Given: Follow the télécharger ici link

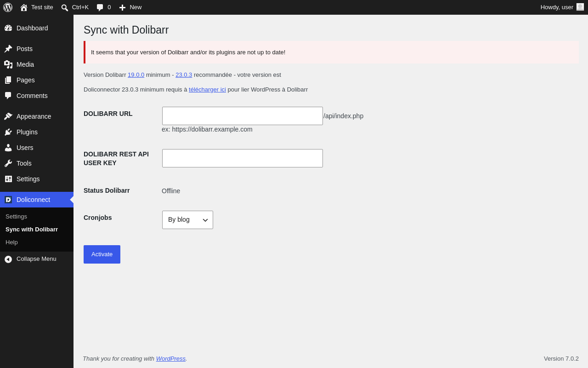Looking at the screenshot, I should click(207, 90).
